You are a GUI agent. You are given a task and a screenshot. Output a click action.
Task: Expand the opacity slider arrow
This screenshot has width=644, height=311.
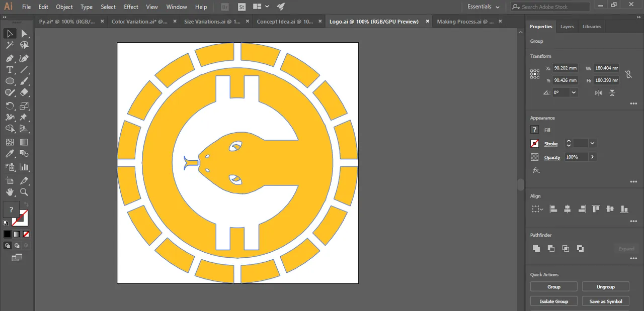(592, 157)
